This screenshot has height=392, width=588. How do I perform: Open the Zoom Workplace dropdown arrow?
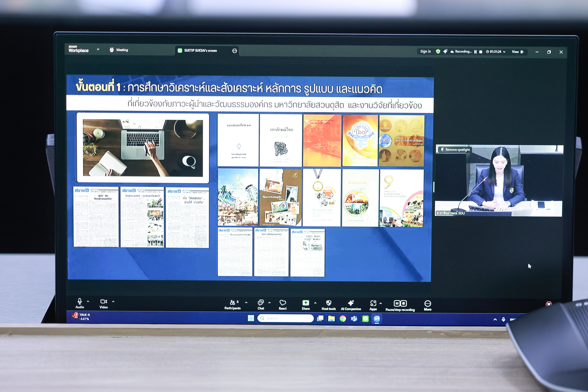click(98, 49)
